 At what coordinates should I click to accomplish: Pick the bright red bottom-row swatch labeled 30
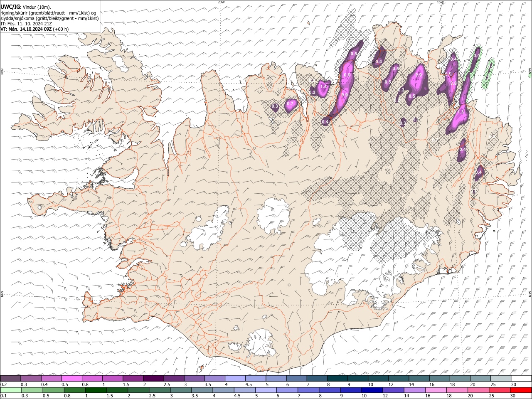point(521,390)
